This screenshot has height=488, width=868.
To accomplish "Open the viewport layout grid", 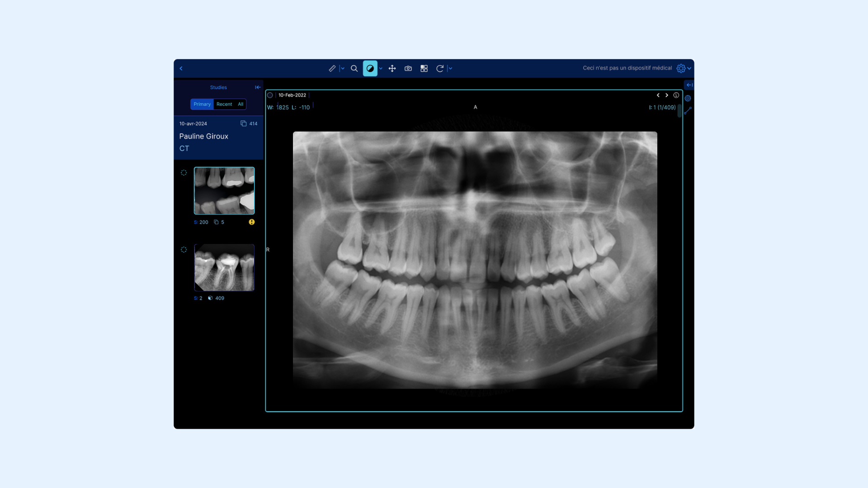I will (424, 68).
